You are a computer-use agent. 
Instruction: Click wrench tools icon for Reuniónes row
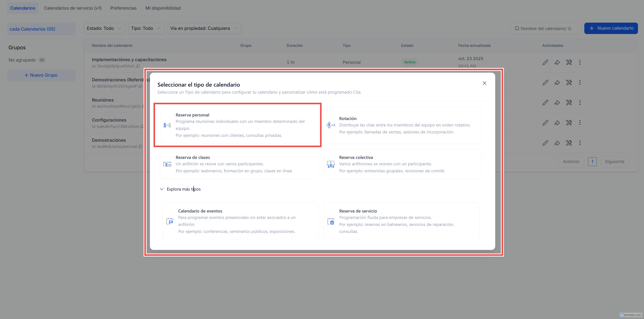[x=569, y=102]
